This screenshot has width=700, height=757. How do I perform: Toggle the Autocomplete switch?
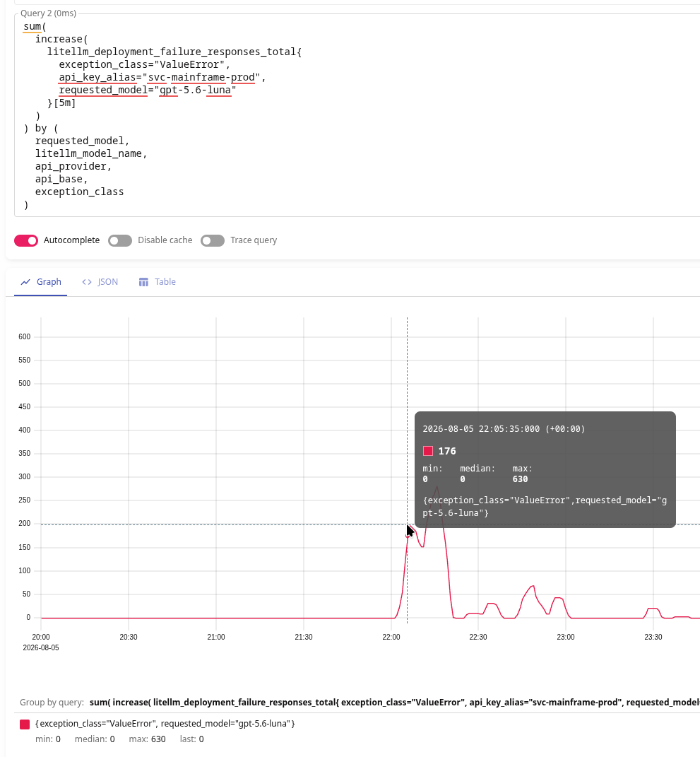(26, 240)
